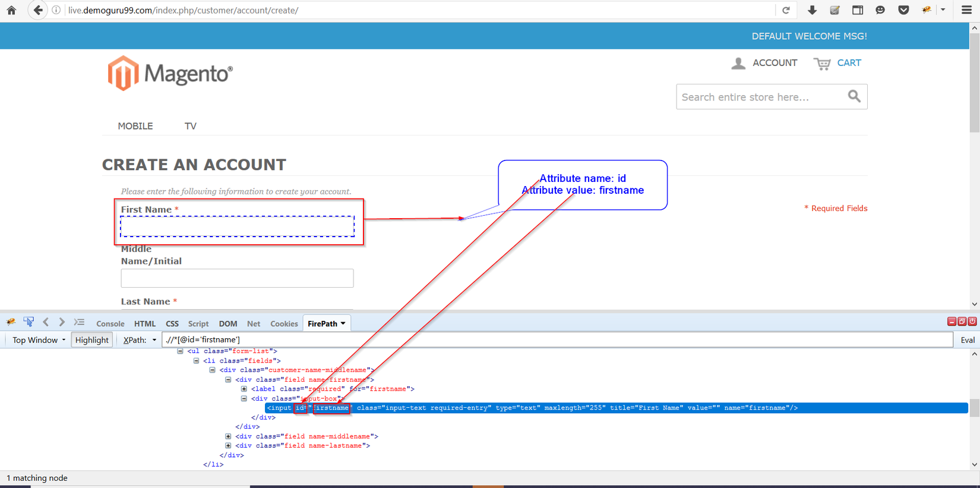Screen dimensions: 980x488
Task: Minimize the Firebug panel
Action: point(951,322)
